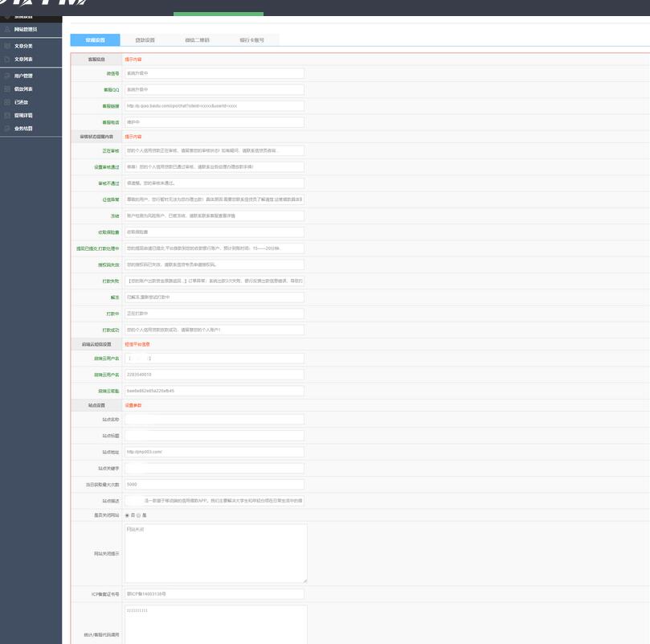Click inside the 网站关闭提示 textarea

point(215,553)
